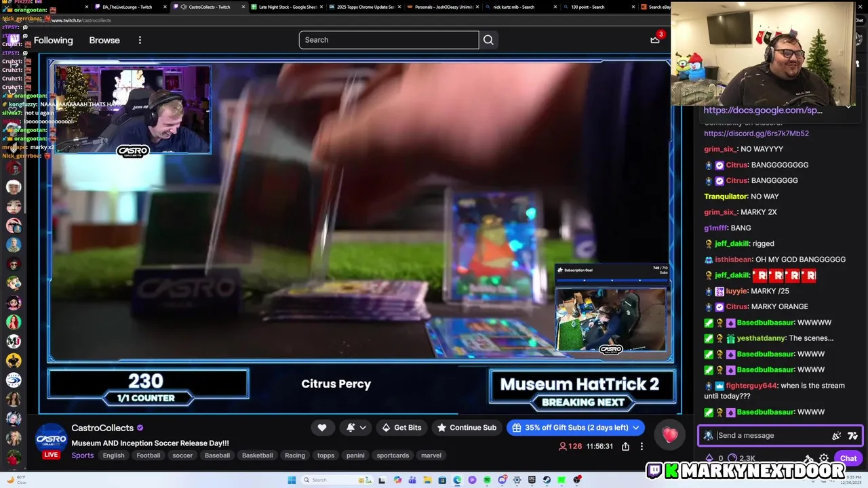Open the Browse page

tap(104, 40)
